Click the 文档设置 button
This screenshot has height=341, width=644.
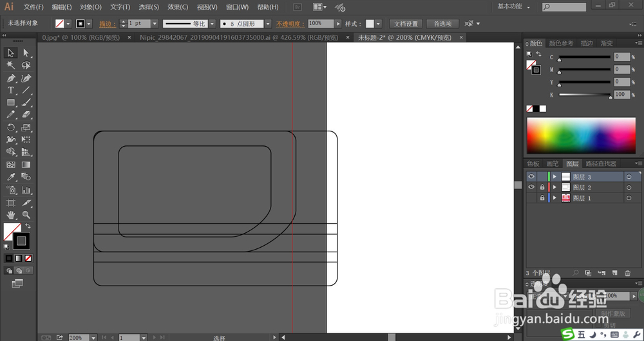(x=406, y=24)
